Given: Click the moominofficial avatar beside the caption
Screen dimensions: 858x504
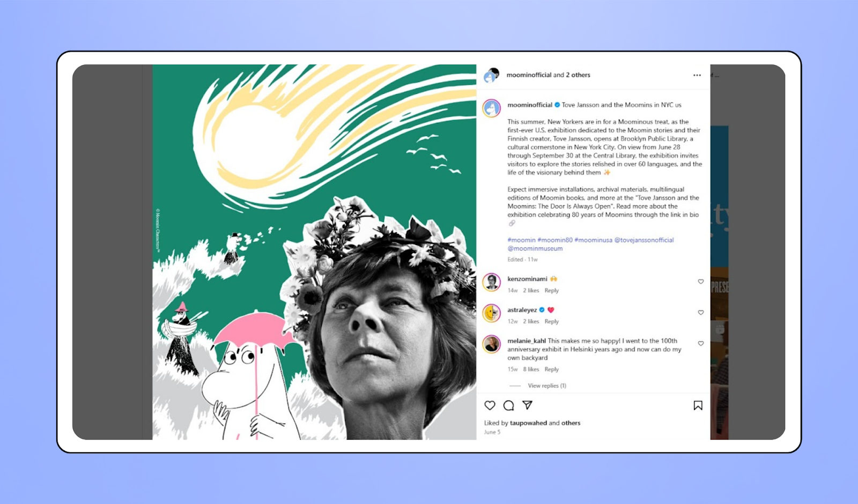Looking at the screenshot, I should coord(492,108).
